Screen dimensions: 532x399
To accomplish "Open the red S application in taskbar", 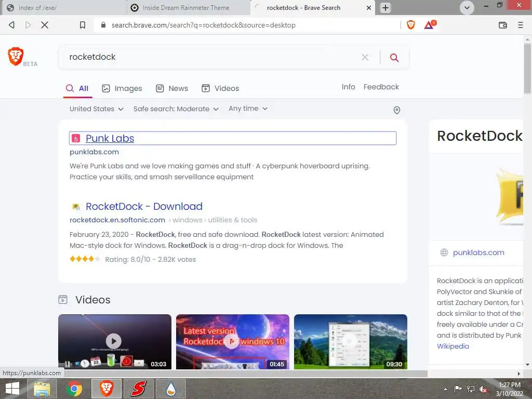I will [139, 389].
